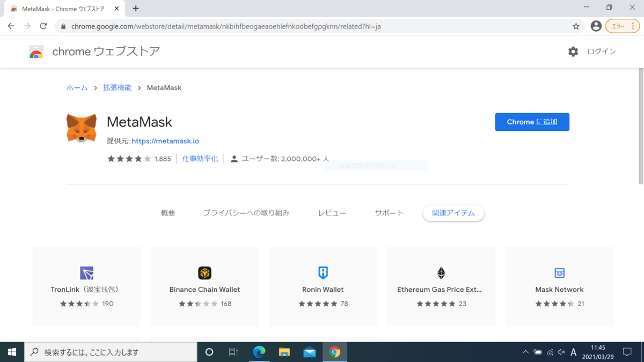Viewport: 644px width, 362px height.
Task: Open the TronLink wallet icon
Action: 86,273
